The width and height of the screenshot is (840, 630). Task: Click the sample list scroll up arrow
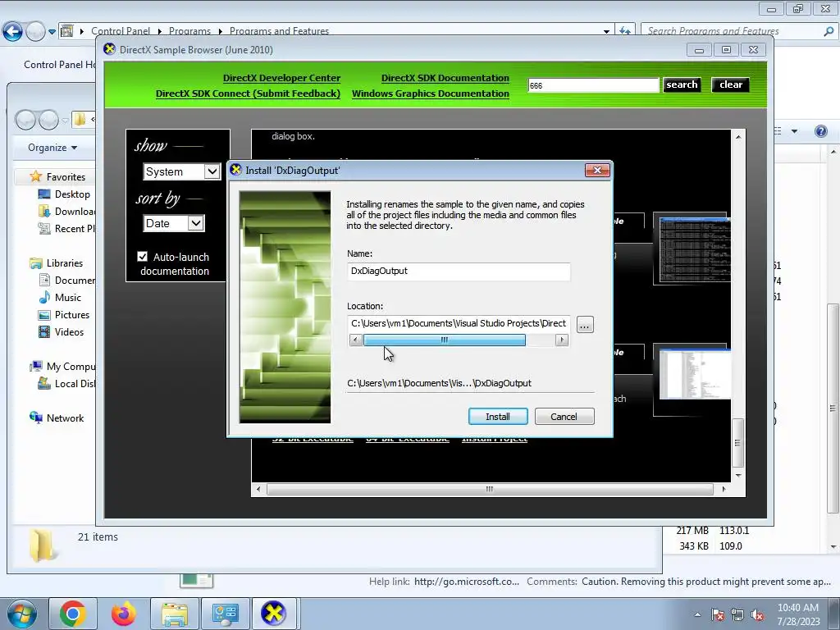[738, 137]
